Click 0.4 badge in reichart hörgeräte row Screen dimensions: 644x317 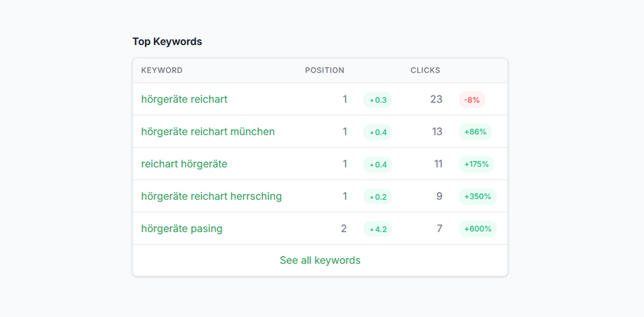tap(377, 164)
